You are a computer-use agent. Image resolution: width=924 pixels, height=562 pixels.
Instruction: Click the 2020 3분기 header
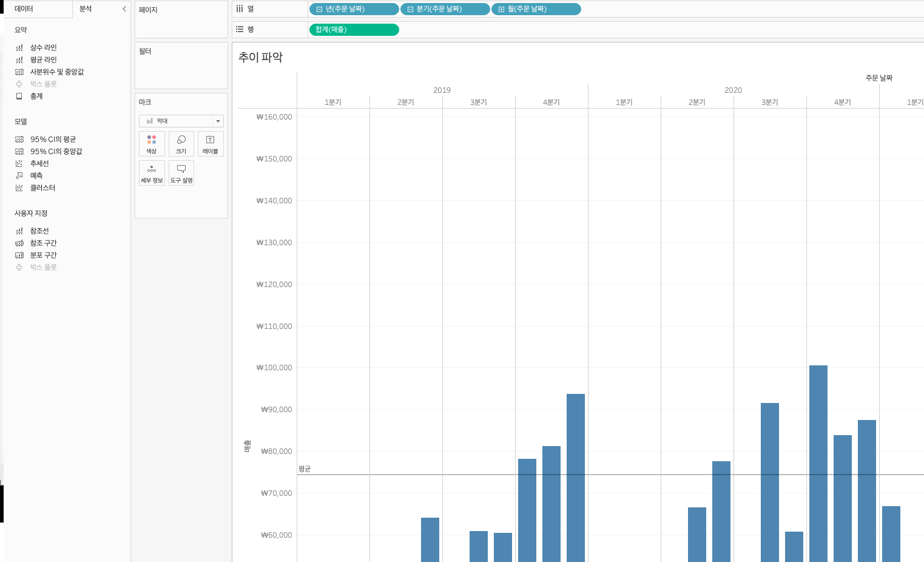coord(770,102)
